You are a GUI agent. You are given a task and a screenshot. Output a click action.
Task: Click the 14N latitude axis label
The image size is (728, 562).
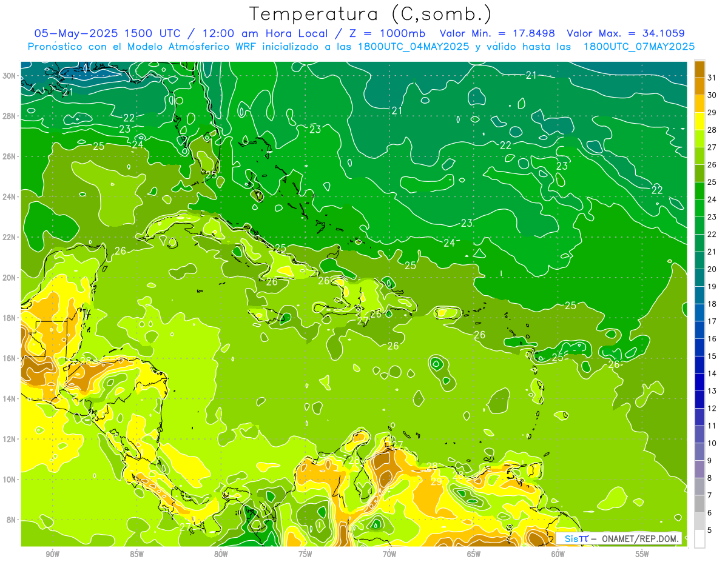[x=10, y=399]
